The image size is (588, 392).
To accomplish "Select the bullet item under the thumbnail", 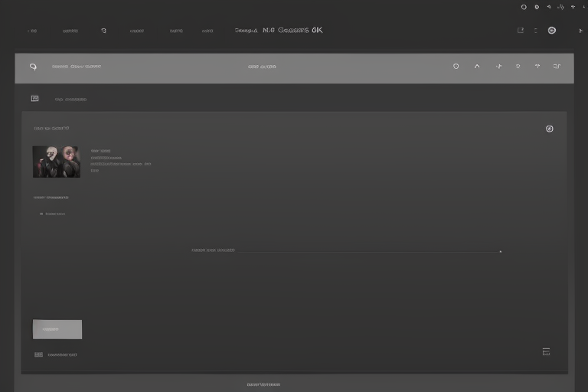I will tap(54, 214).
